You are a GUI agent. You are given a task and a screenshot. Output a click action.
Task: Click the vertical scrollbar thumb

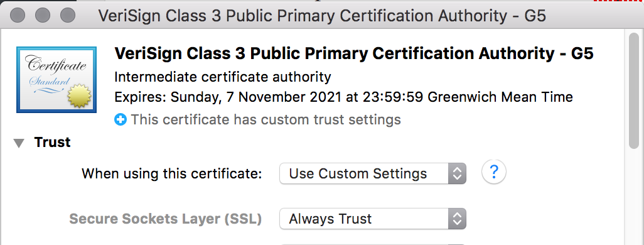coord(634,90)
